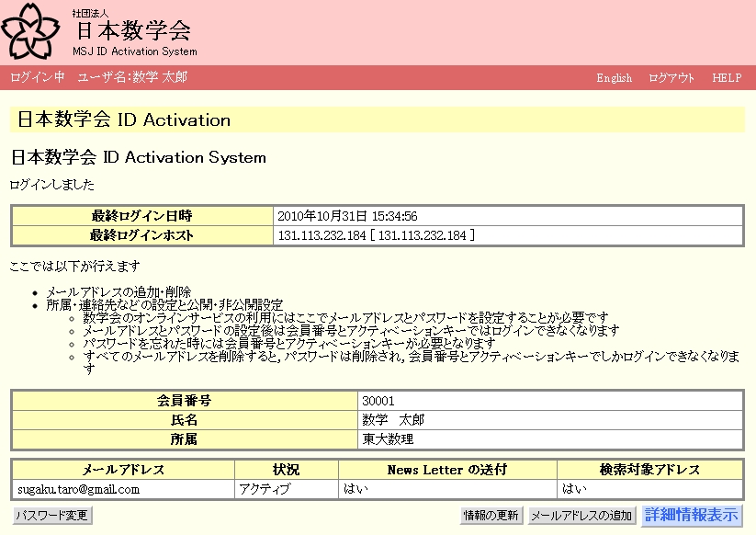The width and height of the screenshot is (756, 535).
Task: Switch language via the English link
Action: [x=614, y=78]
